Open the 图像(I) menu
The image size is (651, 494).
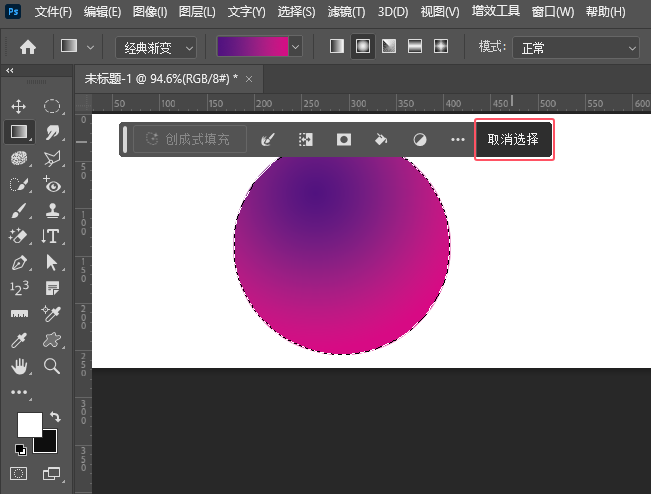[150, 12]
